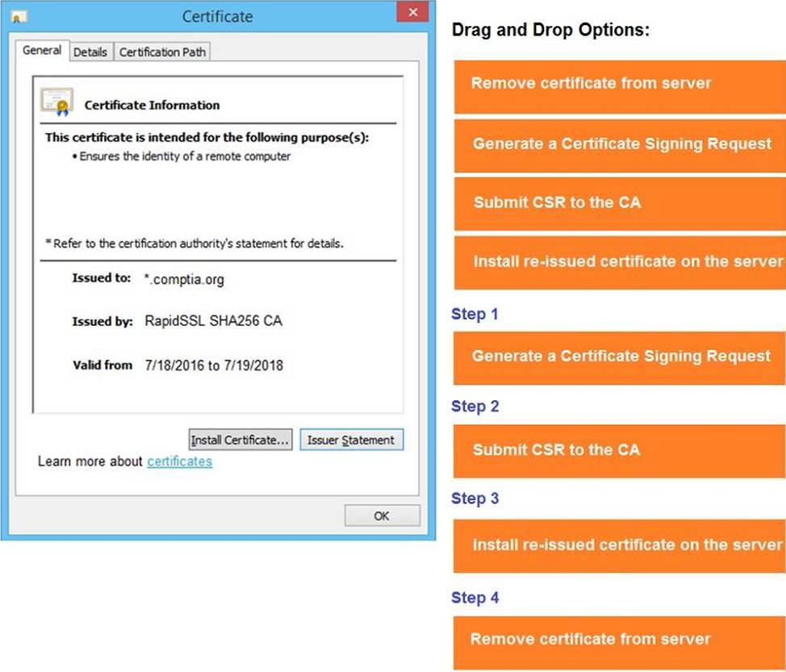Close the Certificate dialog with the red X
Image resolution: width=786 pixels, height=672 pixels.
point(412,14)
